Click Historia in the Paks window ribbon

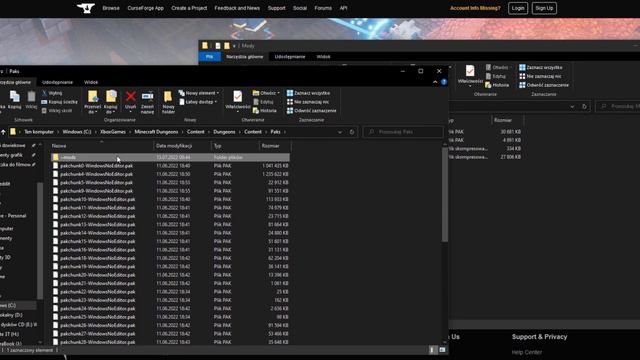click(x=264, y=111)
